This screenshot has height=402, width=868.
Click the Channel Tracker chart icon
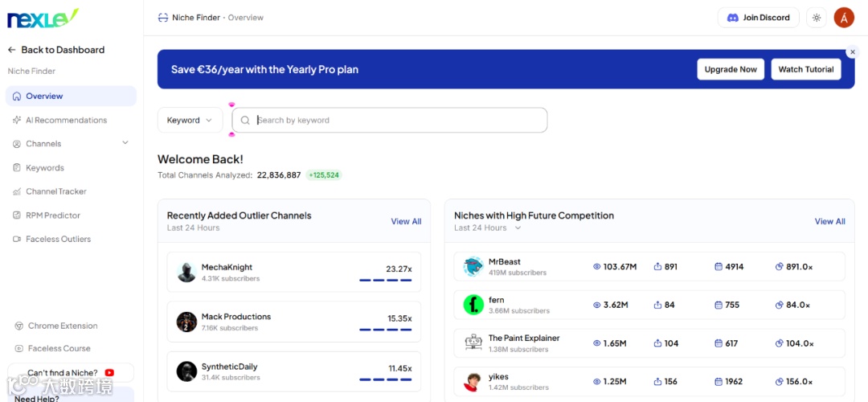pos(17,191)
